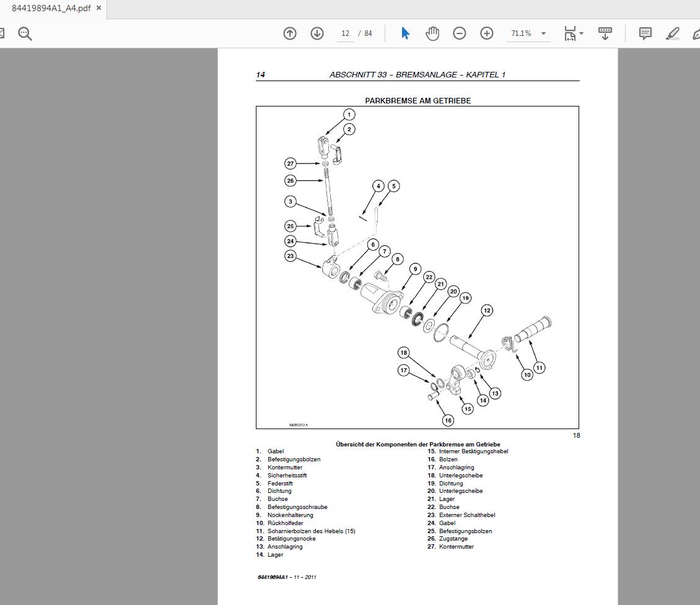Image resolution: width=700 pixels, height=605 pixels.
Task: Select the text Highlighter tool
Action: point(672,33)
